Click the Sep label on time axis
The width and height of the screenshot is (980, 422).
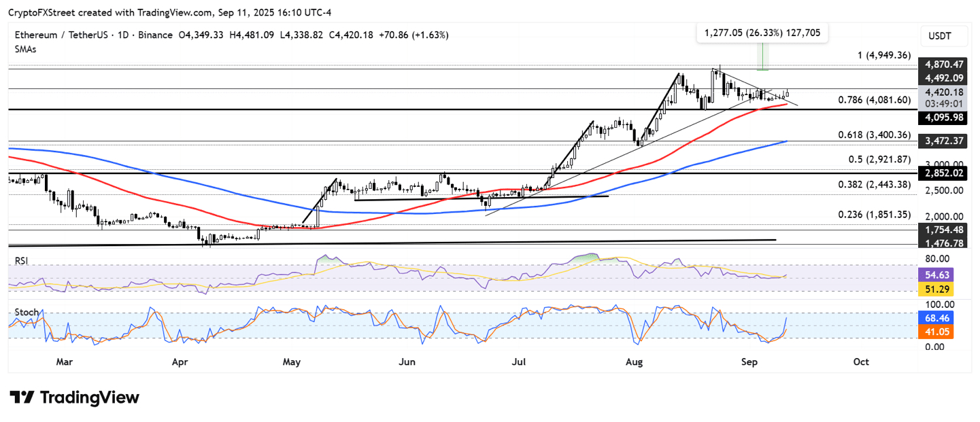(x=749, y=362)
